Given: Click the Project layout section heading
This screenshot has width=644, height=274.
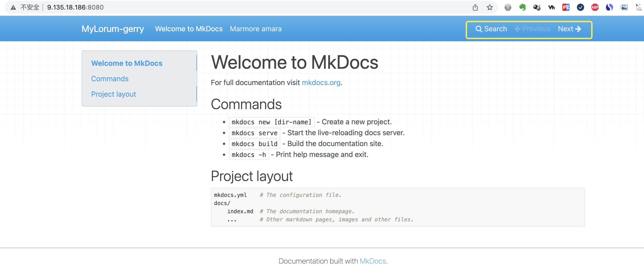Looking at the screenshot, I should (251, 176).
